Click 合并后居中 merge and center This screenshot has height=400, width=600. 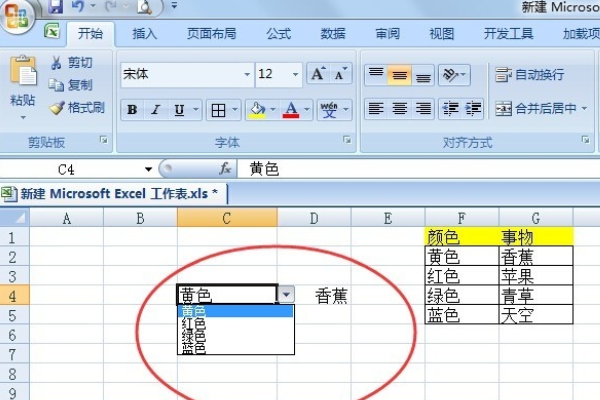[536, 109]
